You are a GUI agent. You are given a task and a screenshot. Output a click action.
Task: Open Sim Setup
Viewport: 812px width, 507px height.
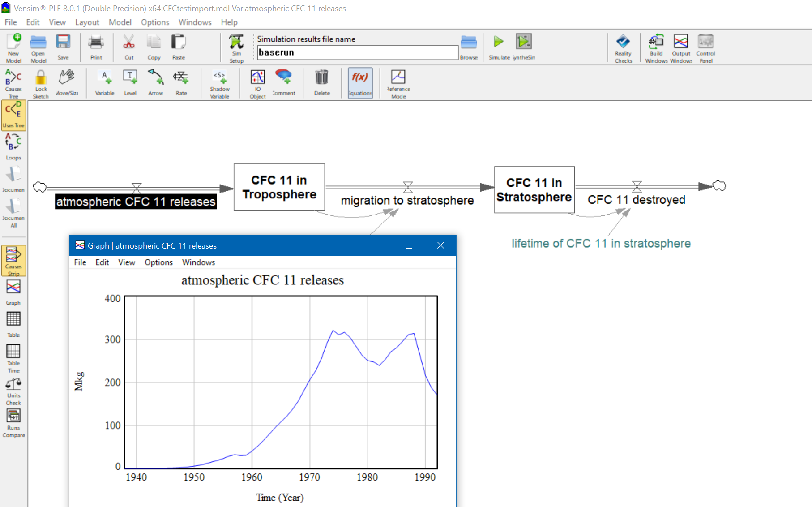236,48
